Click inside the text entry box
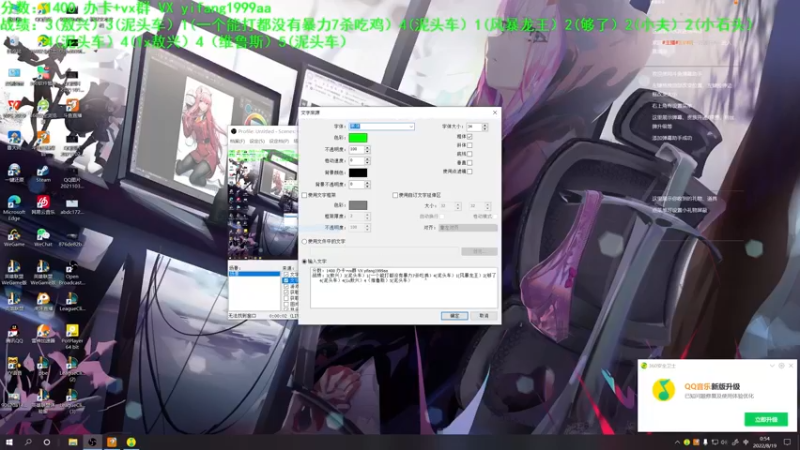 coord(404,288)
